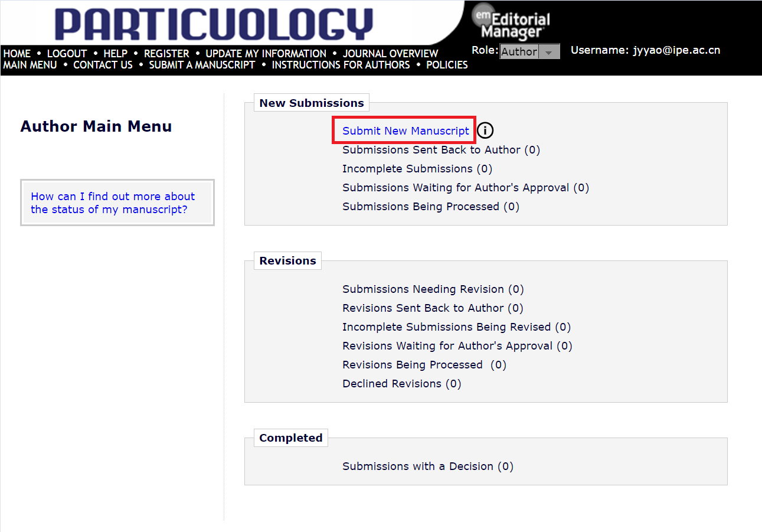
Task: Open CONTACT US from the navigation bar
Action: pyautogui.click(x=103, y=65)
